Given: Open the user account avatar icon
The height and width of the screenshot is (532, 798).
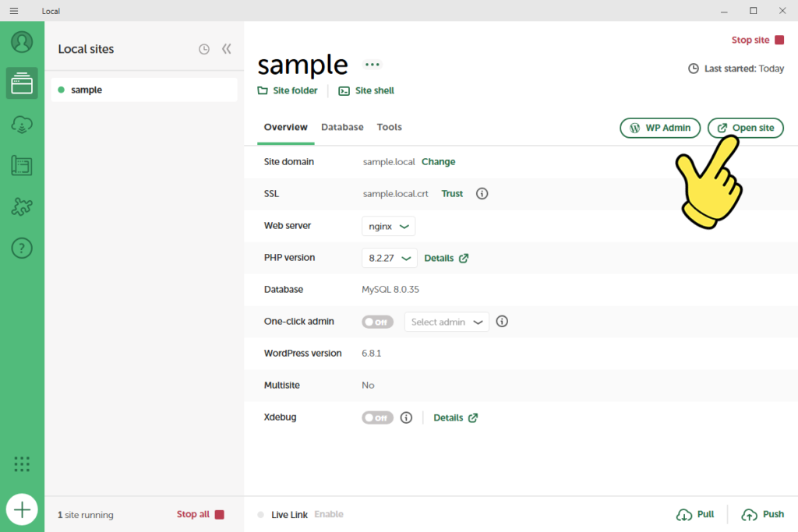Looking at the screenshot, I should tap(22, 42).
